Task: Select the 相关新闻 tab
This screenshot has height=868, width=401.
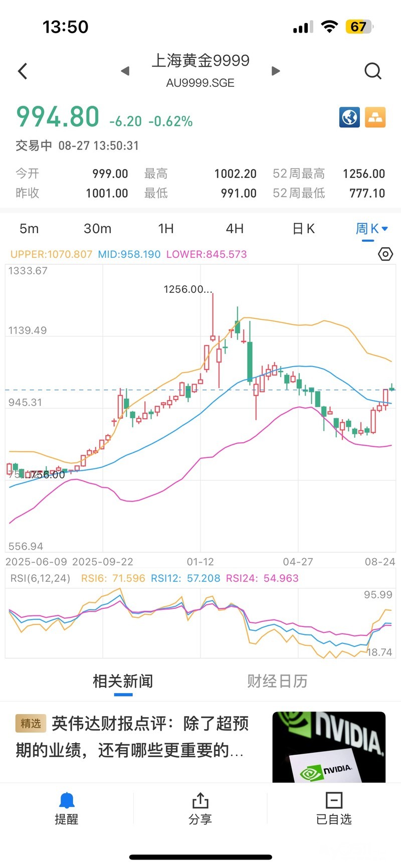Action: tap(123, 681)
